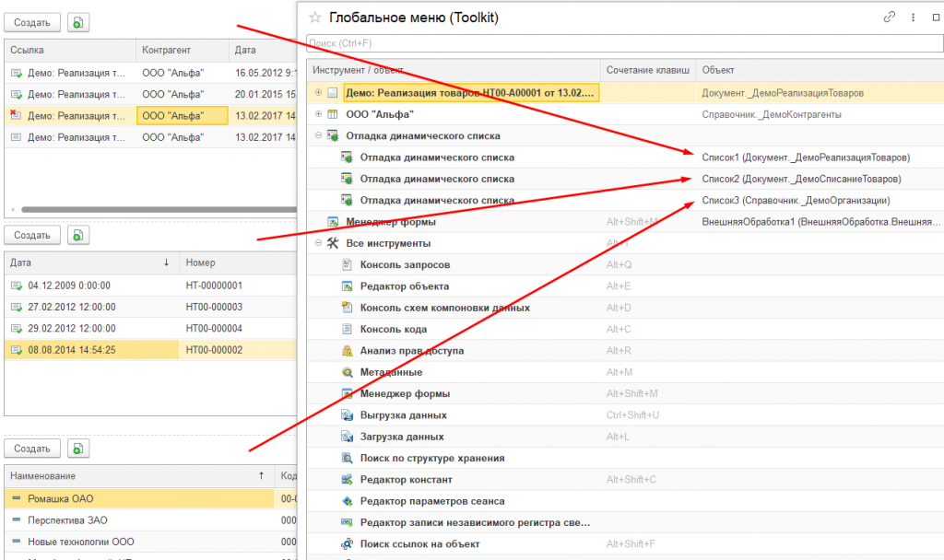Image resolution: width=944 pixels, height=560 pixels.
Task: Click the Загрузка данных icon
Action: 348,437
